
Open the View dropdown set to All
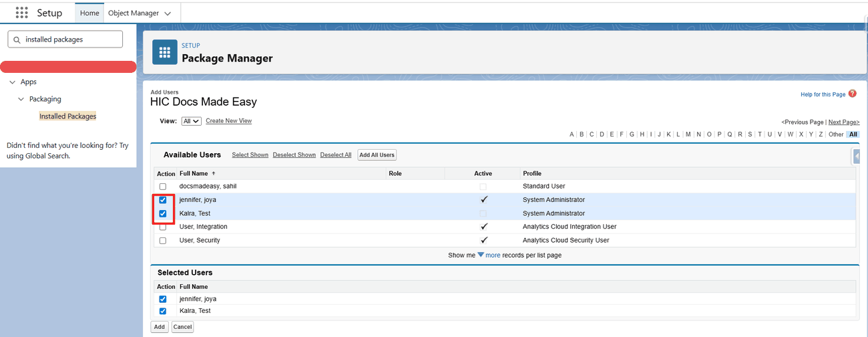191,121
